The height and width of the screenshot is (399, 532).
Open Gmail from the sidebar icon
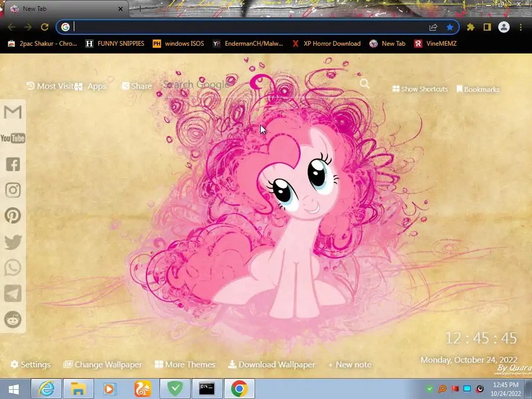[x=13, y=112]
